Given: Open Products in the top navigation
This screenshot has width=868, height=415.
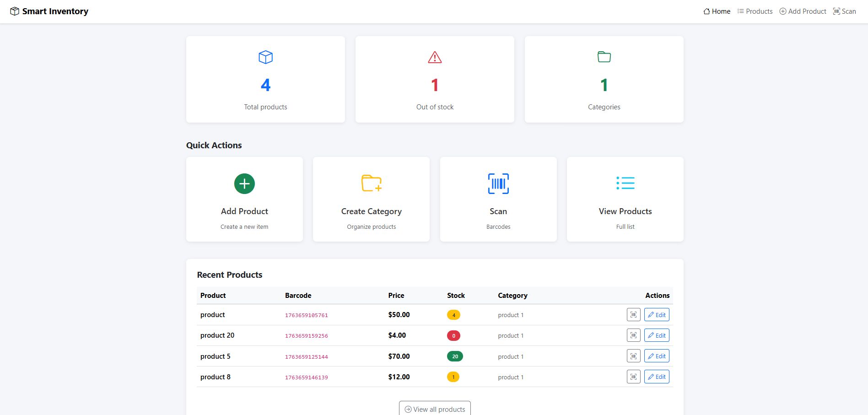Looking at the screenshot, I should [x=755, y=11].
